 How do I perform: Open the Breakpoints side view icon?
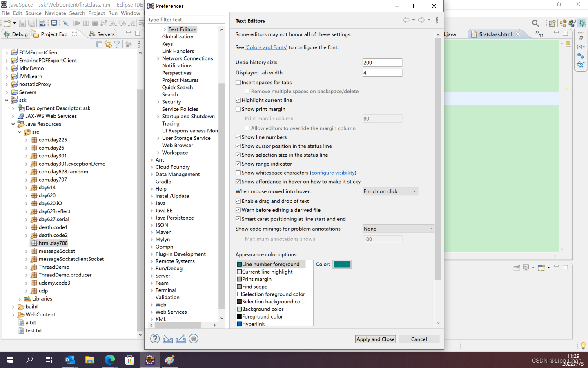tap(581, 56)
